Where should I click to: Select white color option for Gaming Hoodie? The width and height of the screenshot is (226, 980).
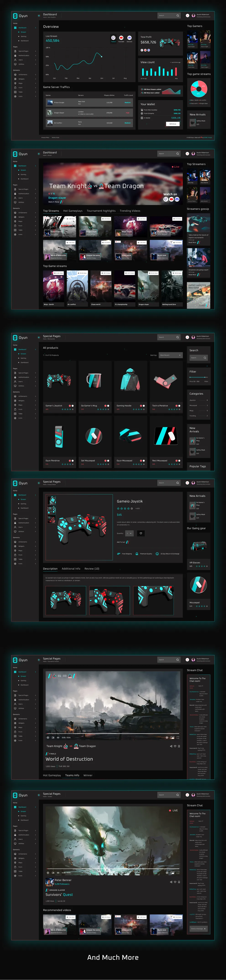(144, 406)
